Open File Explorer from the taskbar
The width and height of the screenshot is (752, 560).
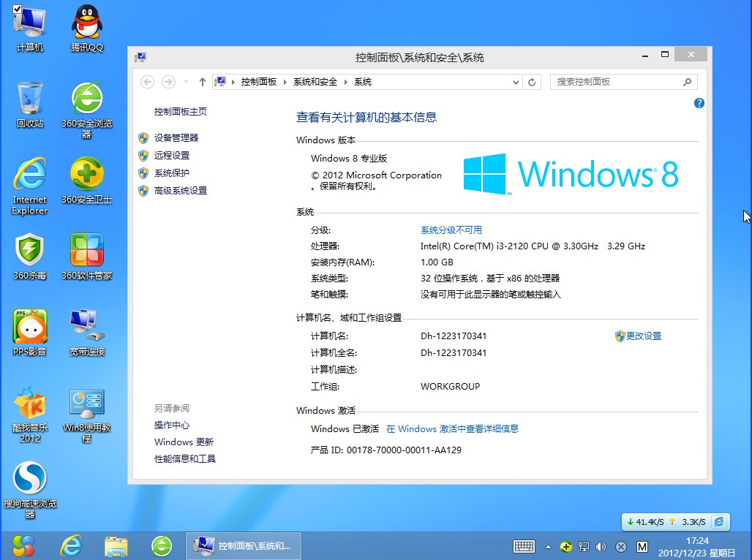[116, 546]
